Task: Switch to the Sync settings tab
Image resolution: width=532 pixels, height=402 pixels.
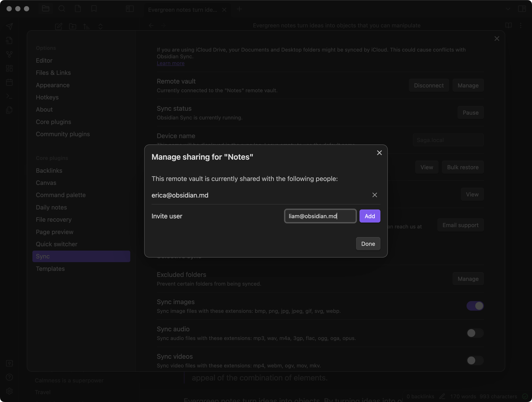Action: 81,256
